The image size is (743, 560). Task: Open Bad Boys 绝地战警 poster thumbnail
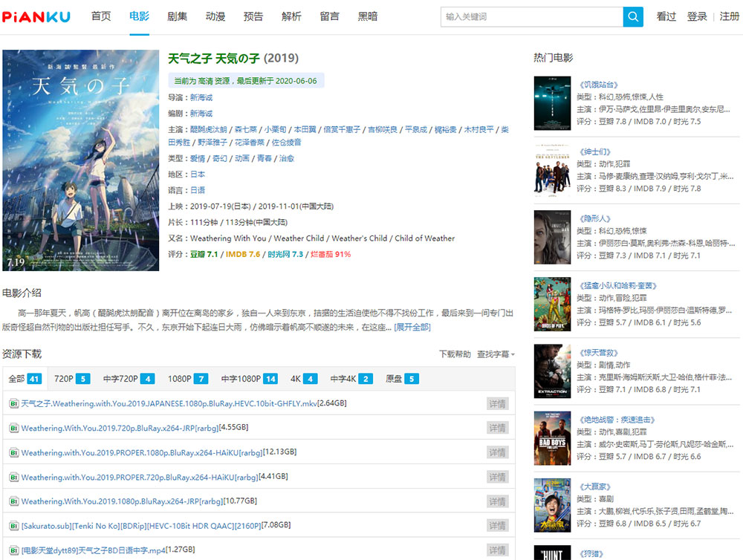click(x=552, y=438)
